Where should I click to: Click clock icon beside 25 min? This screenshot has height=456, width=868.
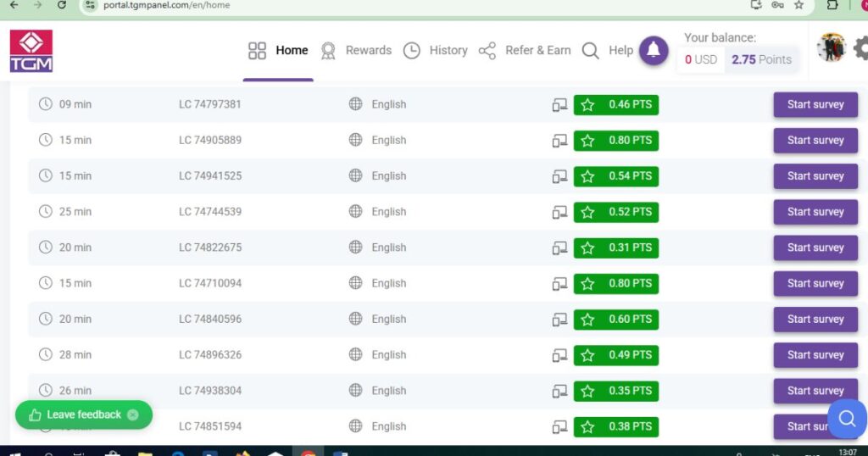46,211
